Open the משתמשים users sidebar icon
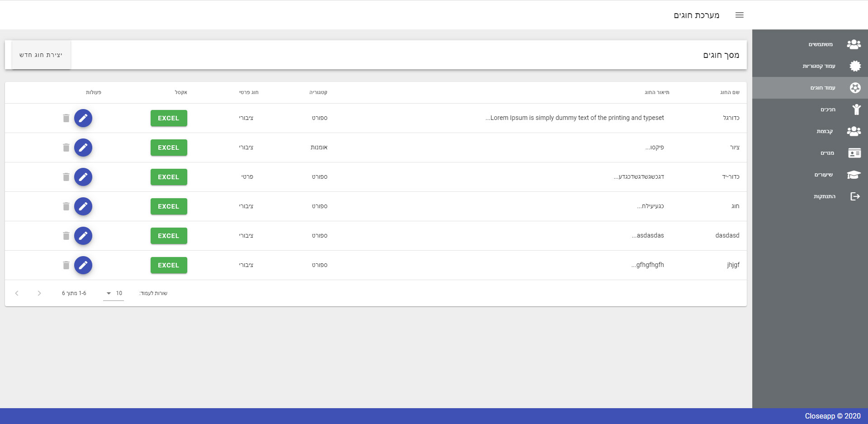The height and width of the screenshot is (424, 868). [x=854, y=44]
